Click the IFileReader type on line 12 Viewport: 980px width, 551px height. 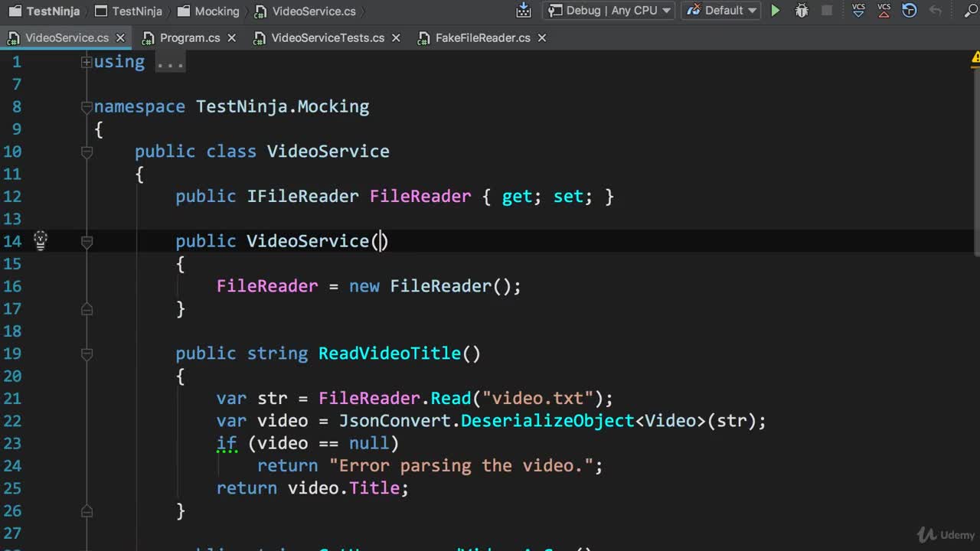[302, 196]
